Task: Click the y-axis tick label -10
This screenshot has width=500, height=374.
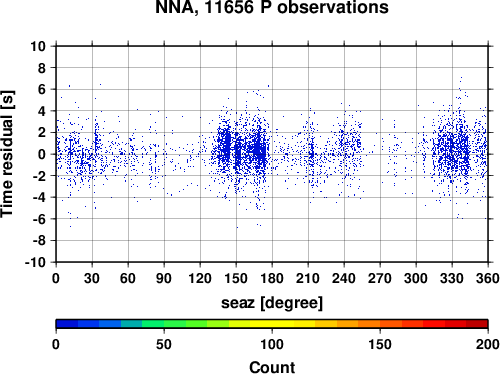Action: pyautogui.click(x=35, y=262)
